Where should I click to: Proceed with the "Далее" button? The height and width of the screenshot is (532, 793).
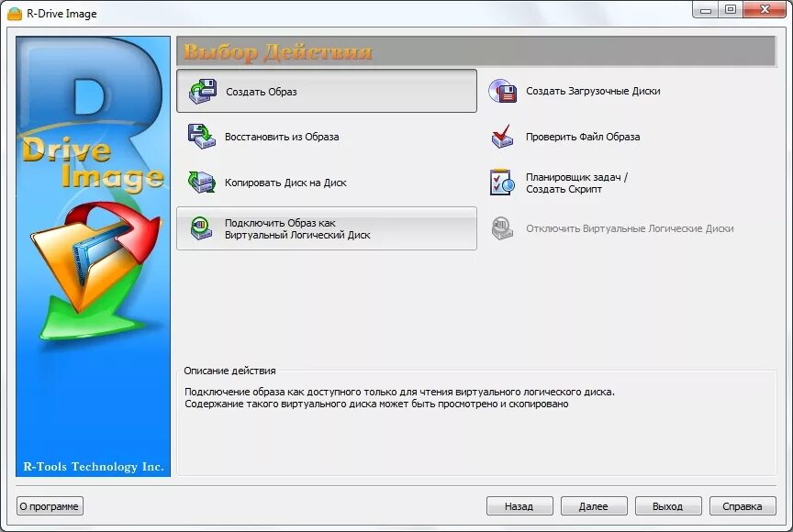[594, 505]
